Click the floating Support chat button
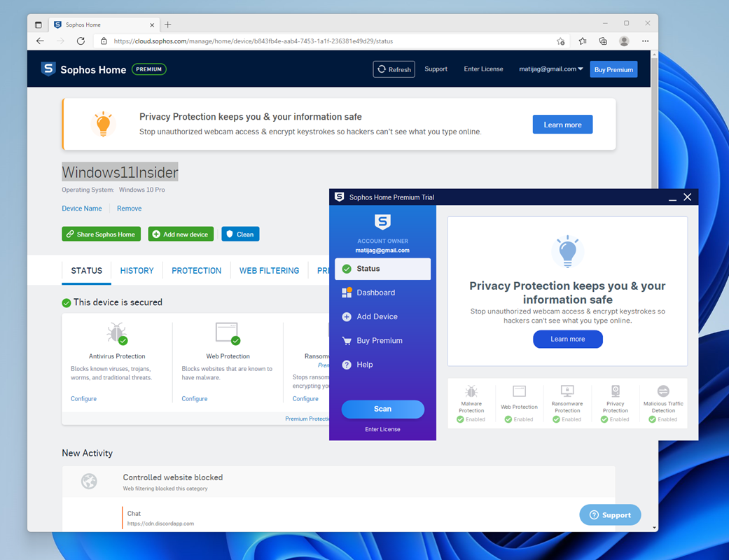 (610, 515)
